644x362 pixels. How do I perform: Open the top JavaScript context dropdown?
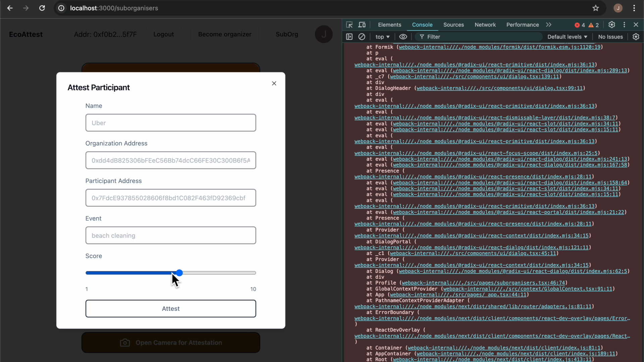click(382, 37)
